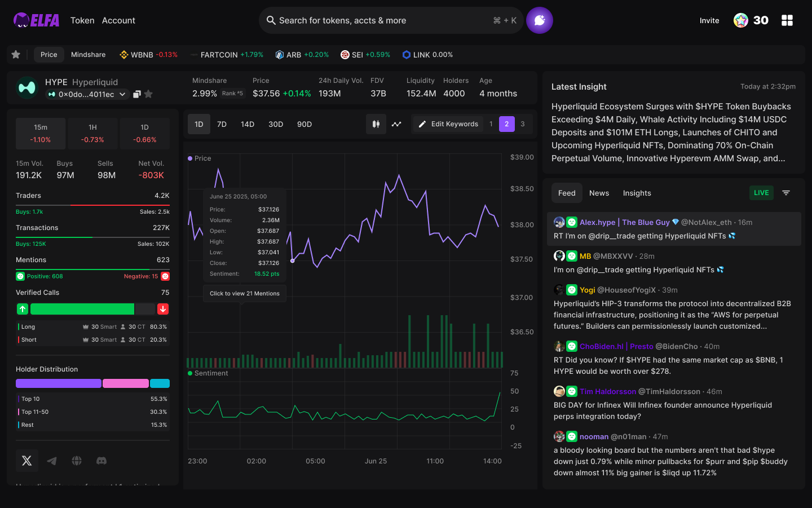Select the Price ticker mode
This screenshot has height=508, width=812.
click(49, 55)
